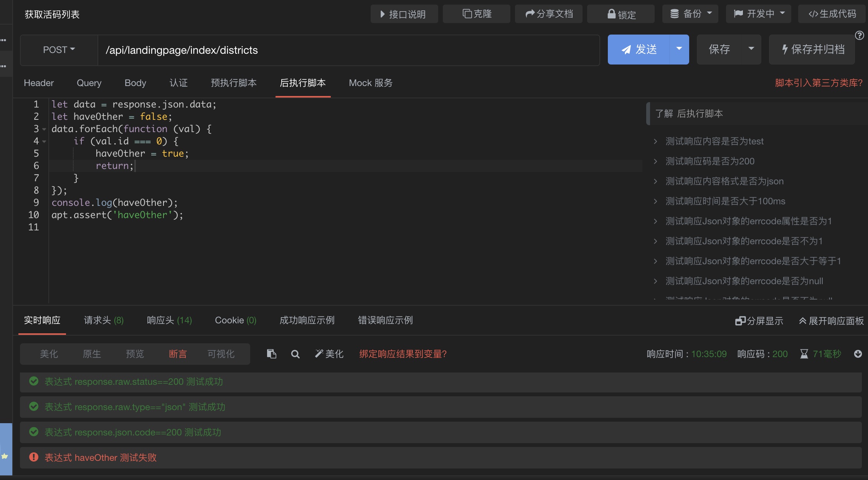This screenshot has width=868, height=480.
Task: Click the 保存 save button
Action: coord(719,49)
